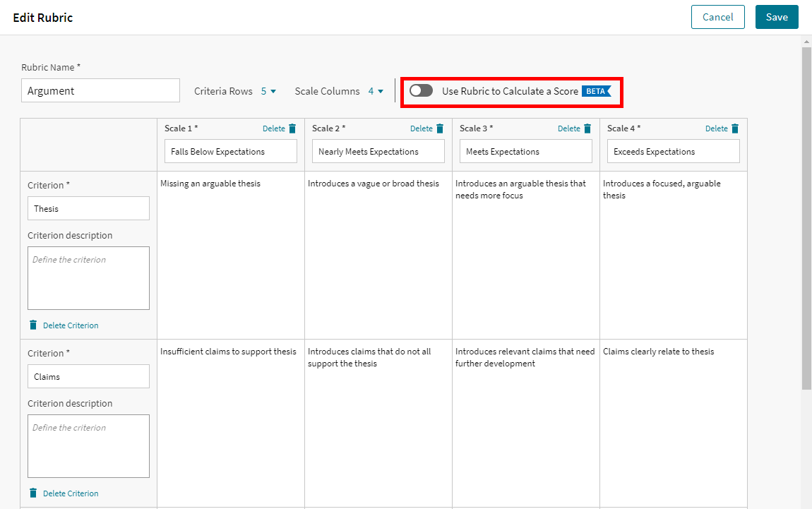Click the Save button

(777, 16)
